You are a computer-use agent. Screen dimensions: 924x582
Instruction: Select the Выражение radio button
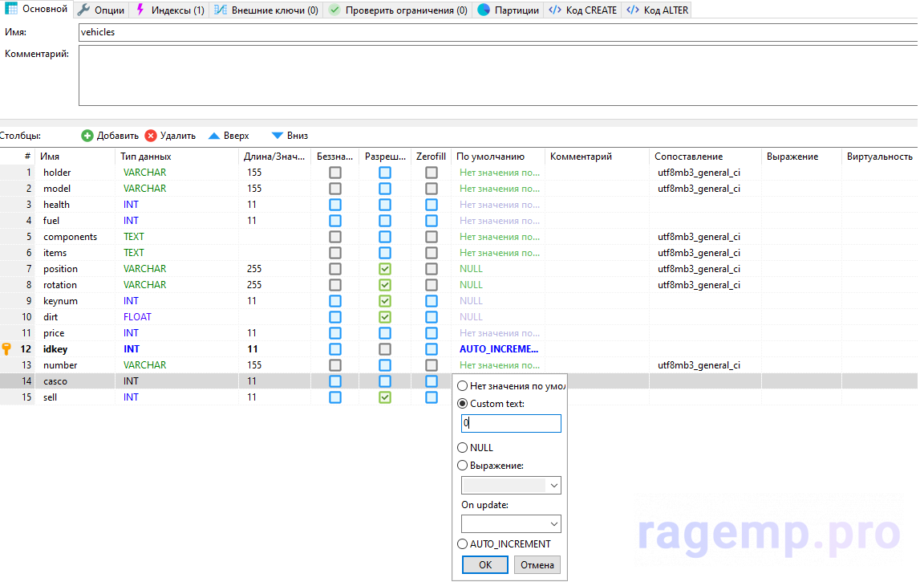(463, 466)
